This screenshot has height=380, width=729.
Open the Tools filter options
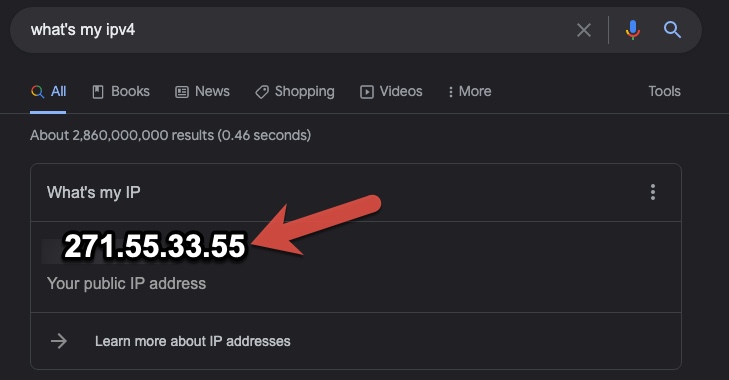click(664, 91)
